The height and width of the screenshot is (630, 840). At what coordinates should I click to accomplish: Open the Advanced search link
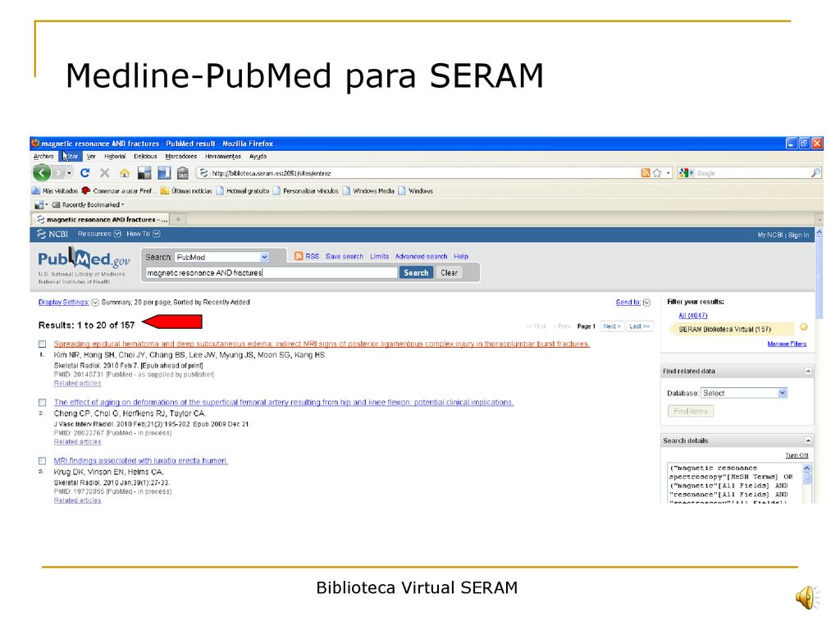click(421, 257)
